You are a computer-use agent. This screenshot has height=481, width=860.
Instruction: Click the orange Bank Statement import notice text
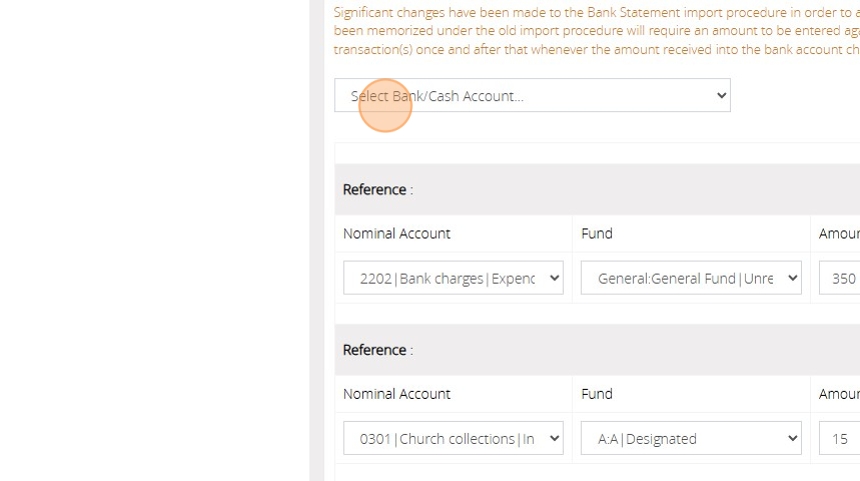[596, 30]
